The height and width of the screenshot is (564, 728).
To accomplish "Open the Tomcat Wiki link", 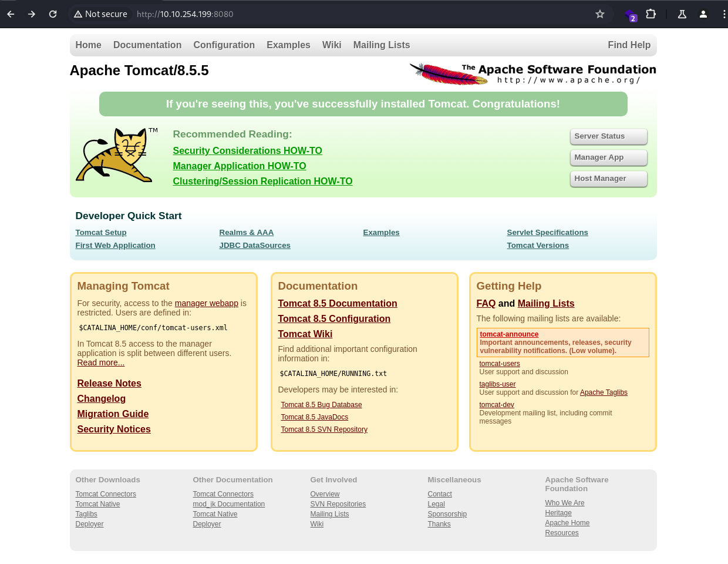I will click(305, 334).
